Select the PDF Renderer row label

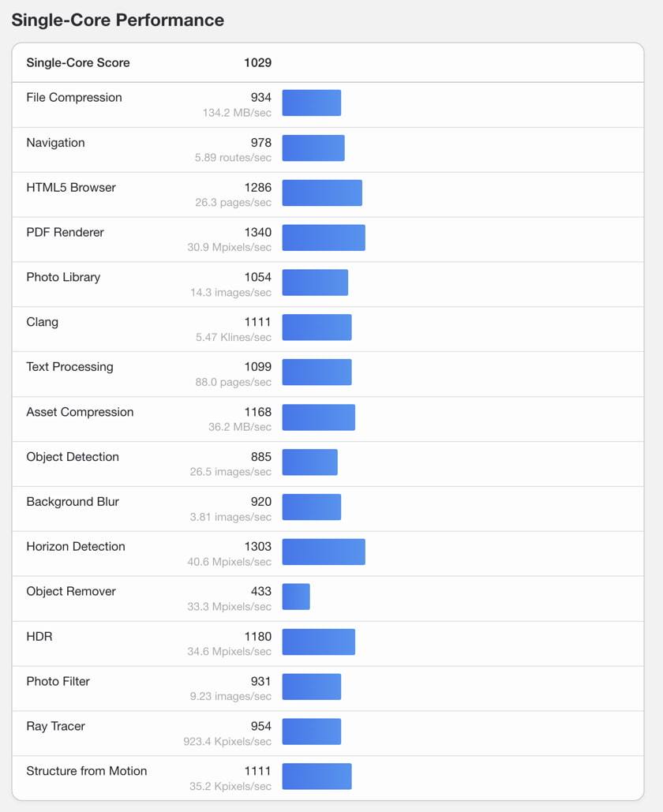click(66, 232)
